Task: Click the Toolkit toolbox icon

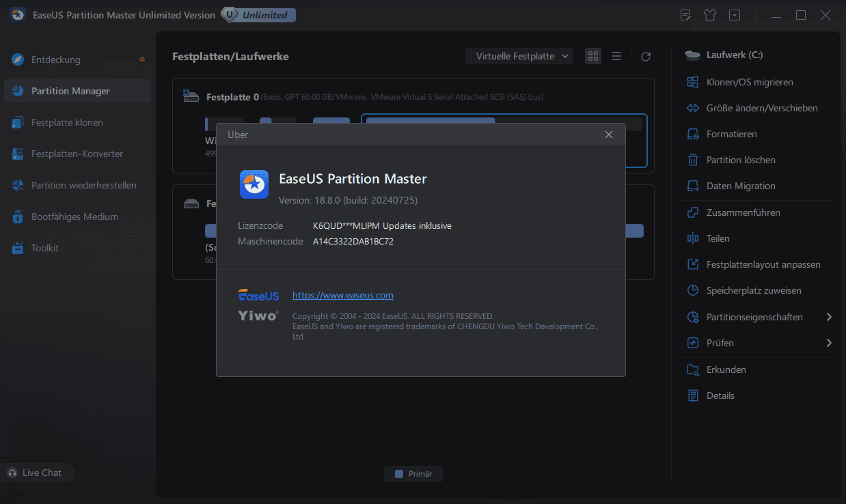Action: coord(18,248)
